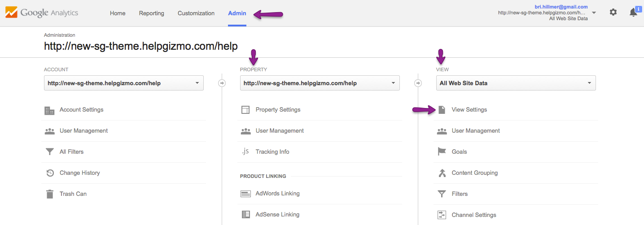Click the ACCOUNT column heading
This screenshot has height=225, width=644.
[56, 69]
